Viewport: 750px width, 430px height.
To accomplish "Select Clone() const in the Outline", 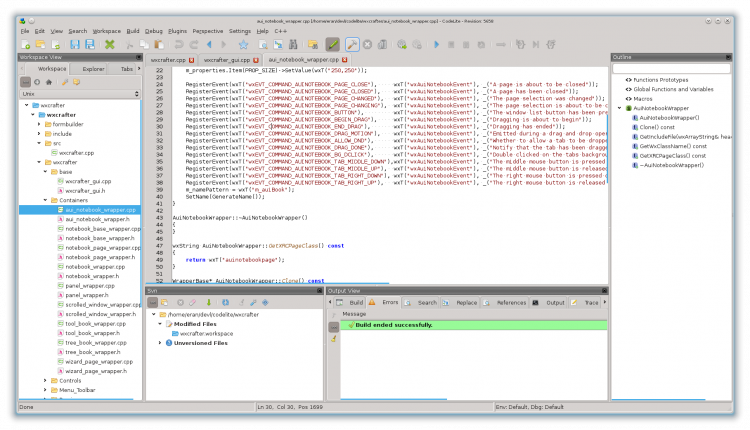I will click(657, 127).
